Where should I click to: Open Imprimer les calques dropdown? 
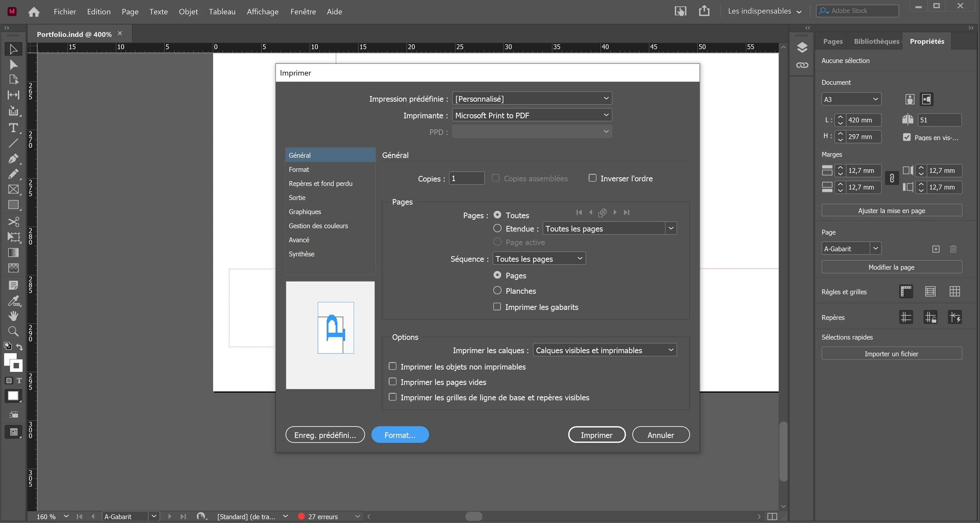pos(605,350)
